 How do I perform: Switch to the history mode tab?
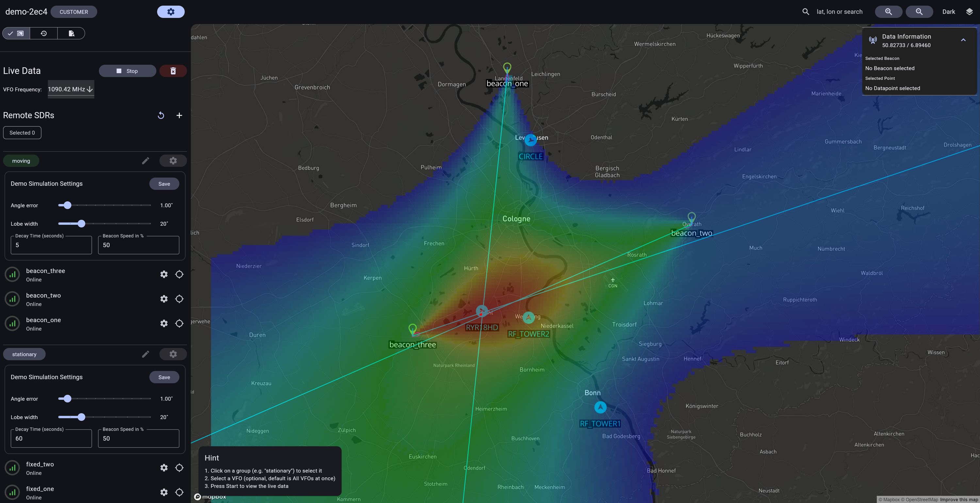(x=44, y=33)
